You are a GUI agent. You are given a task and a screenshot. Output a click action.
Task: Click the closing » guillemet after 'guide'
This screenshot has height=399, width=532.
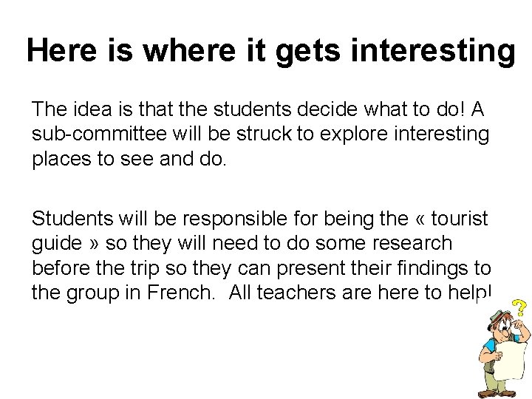click(94, 245)
